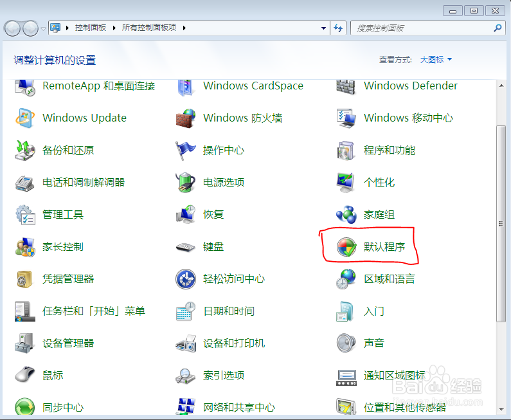This screenshot has height=420, width=511.
Task: Open the 默认程序 text link
Action: [x=384, y=247]
